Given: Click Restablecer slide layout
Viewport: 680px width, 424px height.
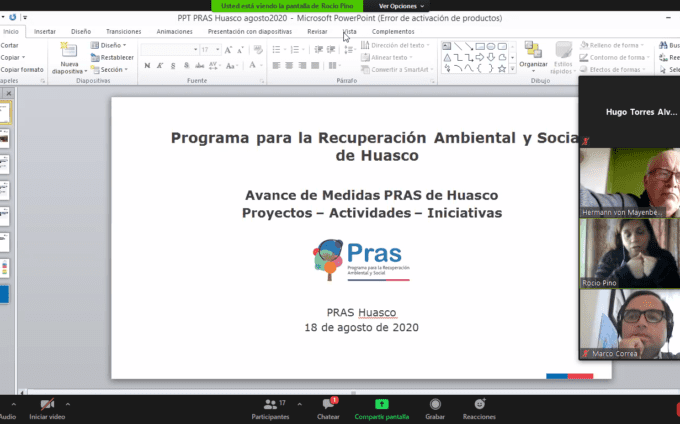Looking at the screenshot, I should [x=112, y=57].
